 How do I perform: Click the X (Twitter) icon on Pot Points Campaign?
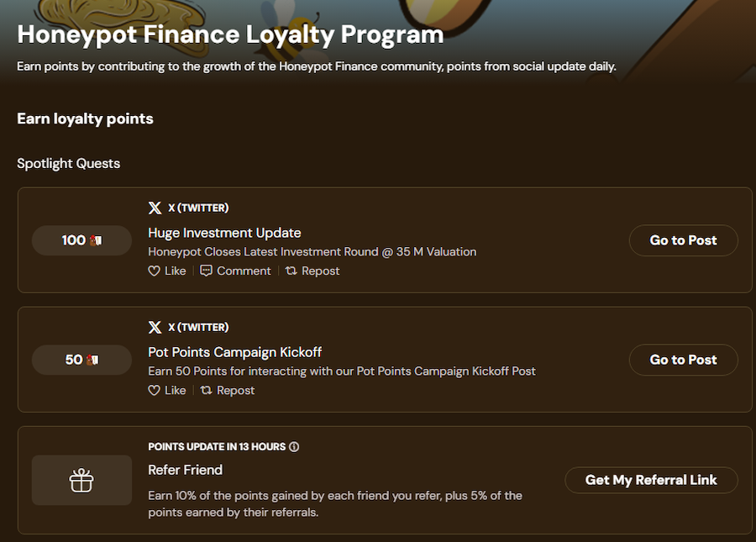coord(155,327)
